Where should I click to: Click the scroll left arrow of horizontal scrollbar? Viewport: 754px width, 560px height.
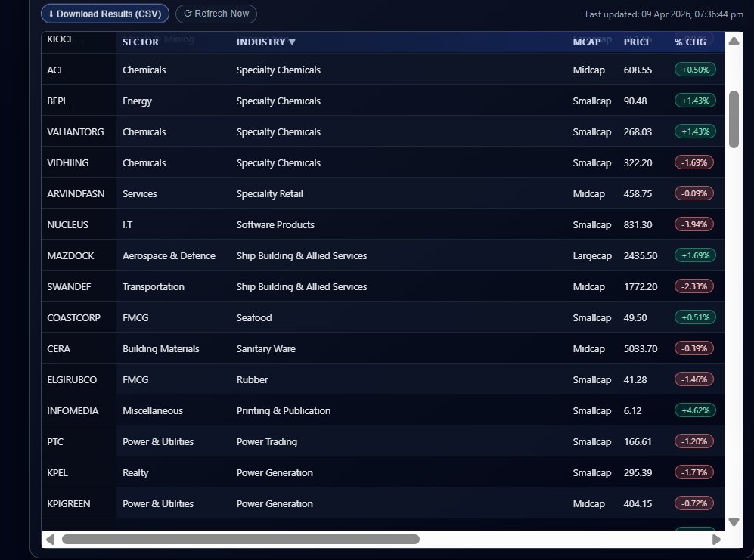[50, 540]
